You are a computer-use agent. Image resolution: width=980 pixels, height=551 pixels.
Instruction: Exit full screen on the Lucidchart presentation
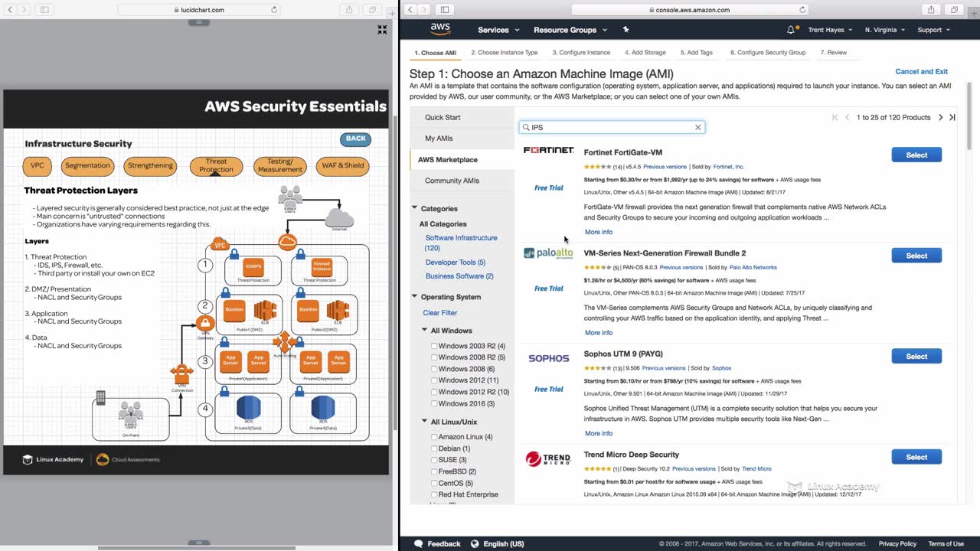pyautogui.click(x=382, y=30)
